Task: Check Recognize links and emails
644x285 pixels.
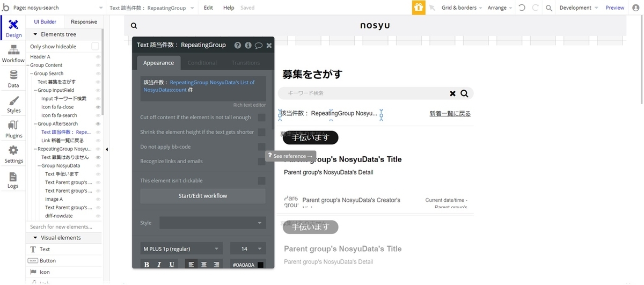Action: click(261, 161)
